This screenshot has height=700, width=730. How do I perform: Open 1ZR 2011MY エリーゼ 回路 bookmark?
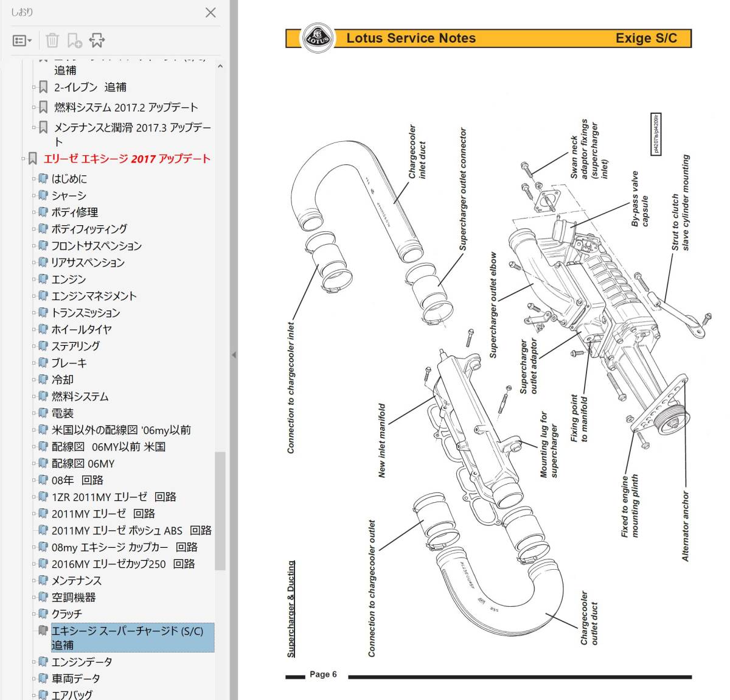[x=114, y=497]
